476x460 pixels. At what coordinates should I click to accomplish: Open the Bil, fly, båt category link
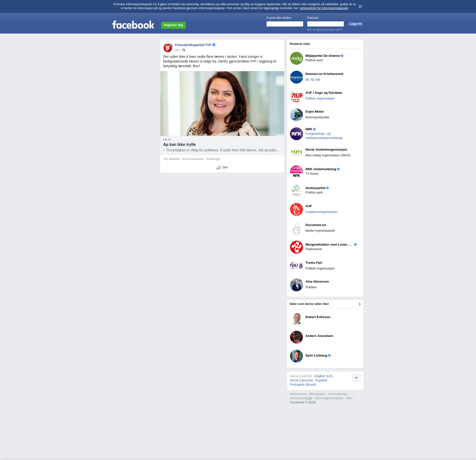[313, 80]
